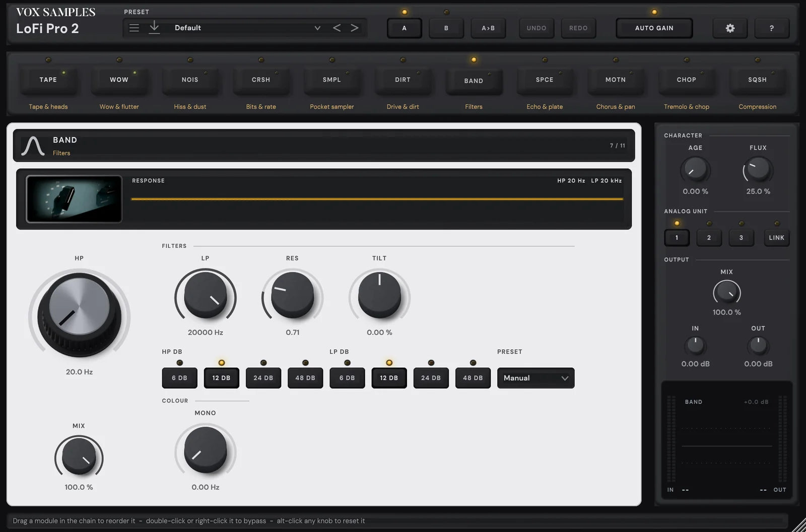This screenshot has width=806, height=532.
Task: Click the TILT knob
Action: pyautogui.click(x=379, y=295)
